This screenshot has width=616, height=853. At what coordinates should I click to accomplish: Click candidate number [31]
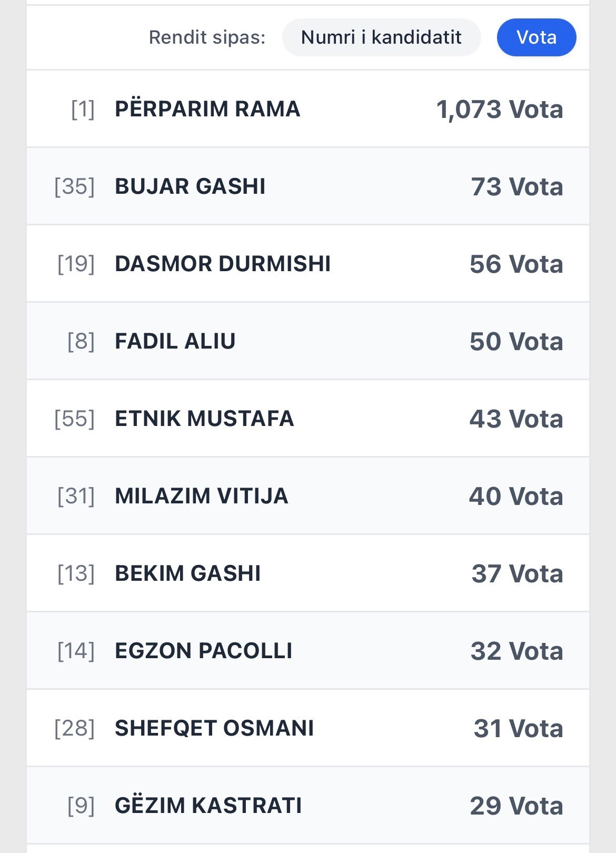point(76,497)
